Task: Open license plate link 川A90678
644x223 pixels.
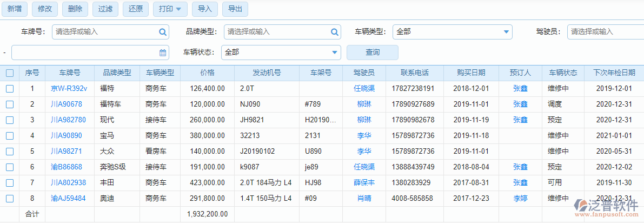Action: click(67, 104)
